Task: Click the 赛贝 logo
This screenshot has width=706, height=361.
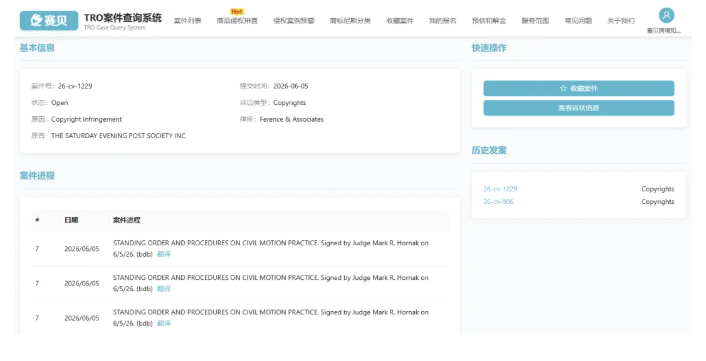Action: coord(49,21)
